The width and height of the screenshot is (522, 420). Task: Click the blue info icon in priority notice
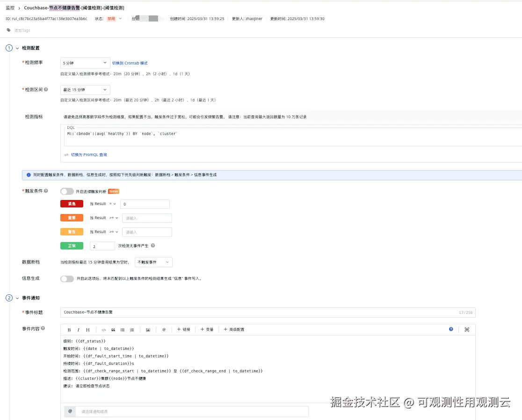(x=29, y=175)
